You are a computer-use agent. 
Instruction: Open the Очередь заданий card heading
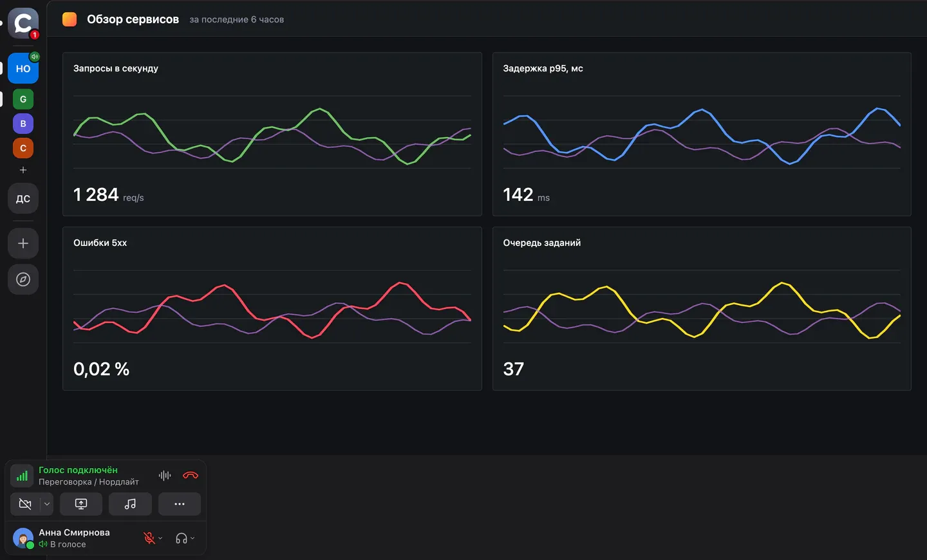click(x=541, y=243)
